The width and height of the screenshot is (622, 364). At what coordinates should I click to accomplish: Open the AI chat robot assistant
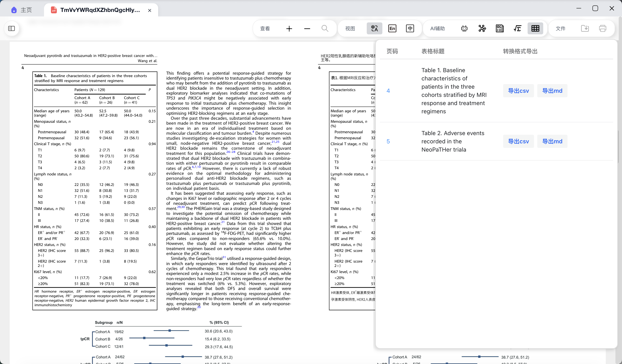464,29
